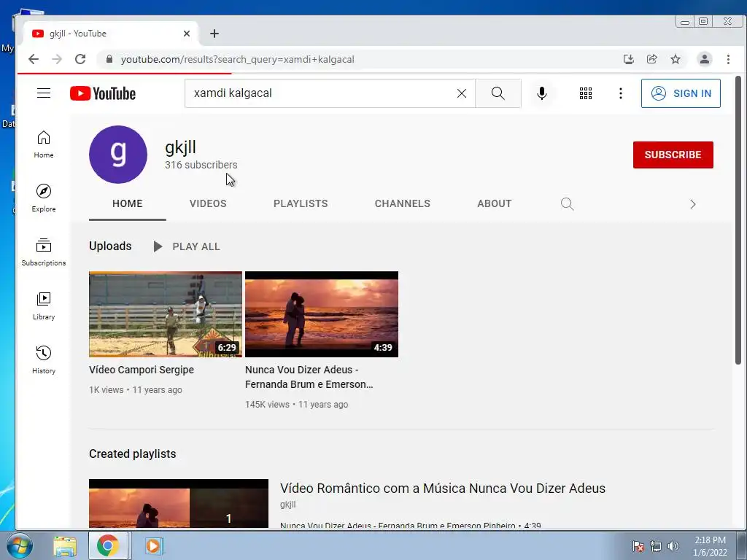Click the page vertical scrollbar thumb
The width and height of the screenshot is (747, 560).
point(738,220)
